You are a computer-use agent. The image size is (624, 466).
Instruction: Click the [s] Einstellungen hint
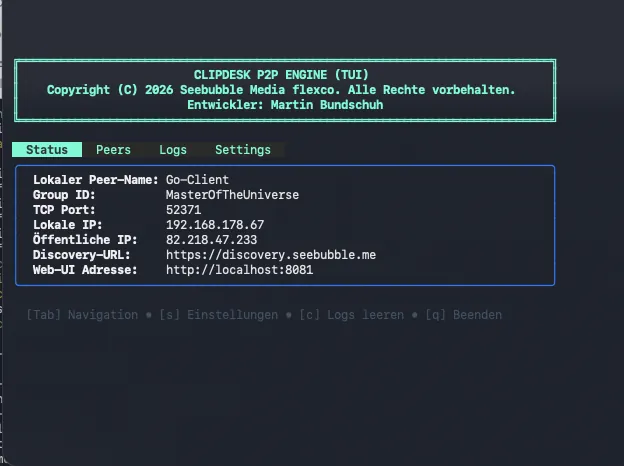pos(218,315)
